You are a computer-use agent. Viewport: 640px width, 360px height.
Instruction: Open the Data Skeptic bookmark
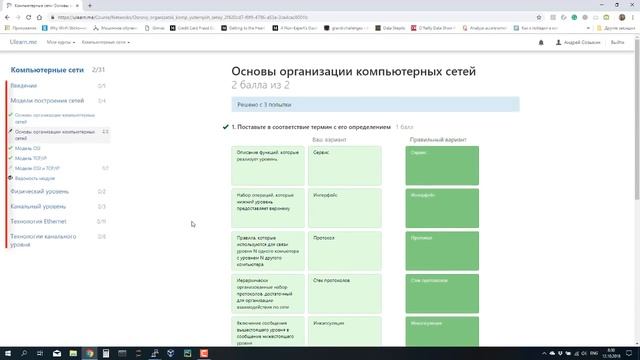point(390,28)
